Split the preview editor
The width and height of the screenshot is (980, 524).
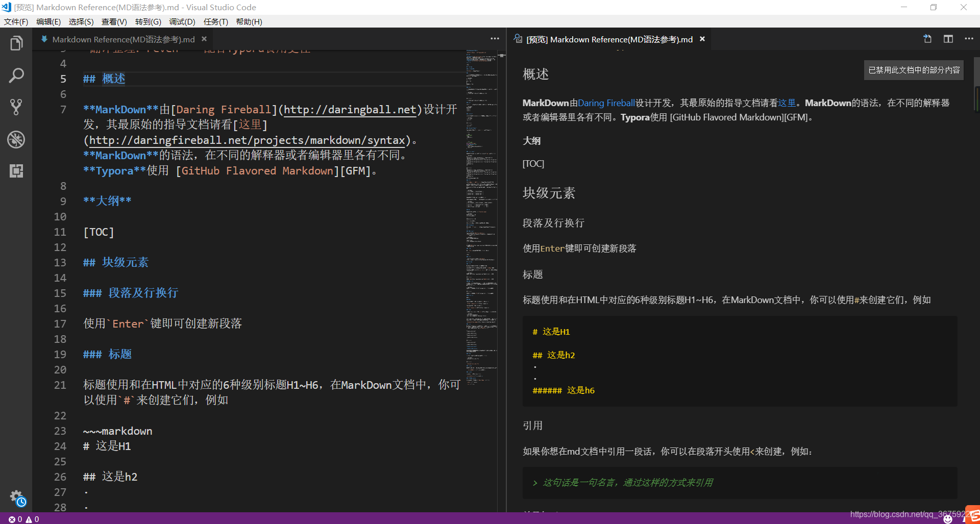point(948,39)
